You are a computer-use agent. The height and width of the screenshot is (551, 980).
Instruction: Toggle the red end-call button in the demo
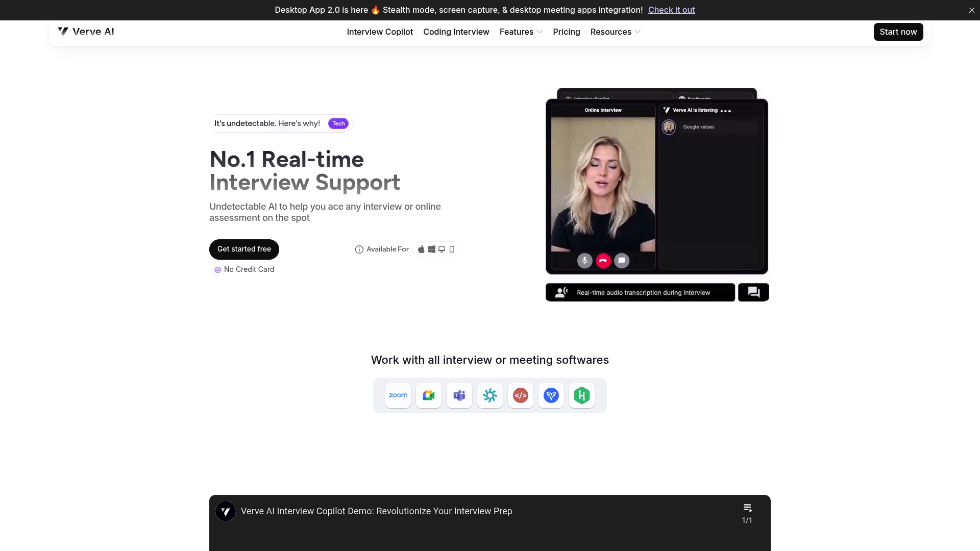[603, 260]
